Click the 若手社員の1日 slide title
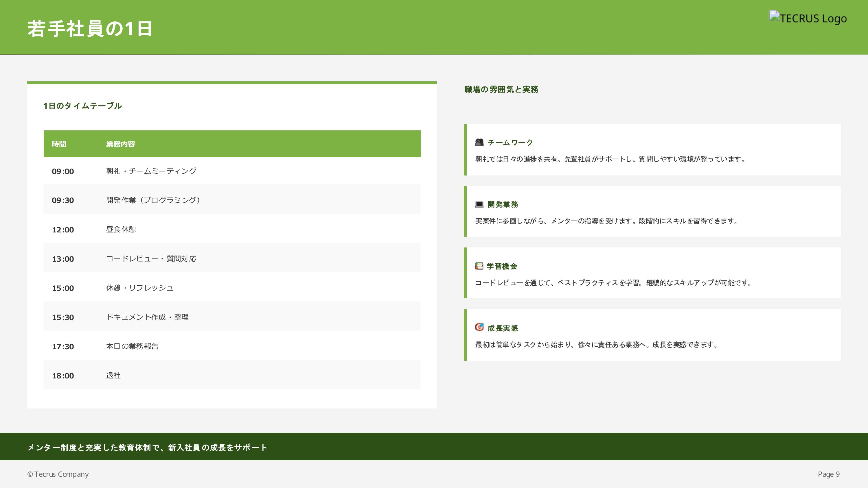868x488 pixels. [90, 29]
